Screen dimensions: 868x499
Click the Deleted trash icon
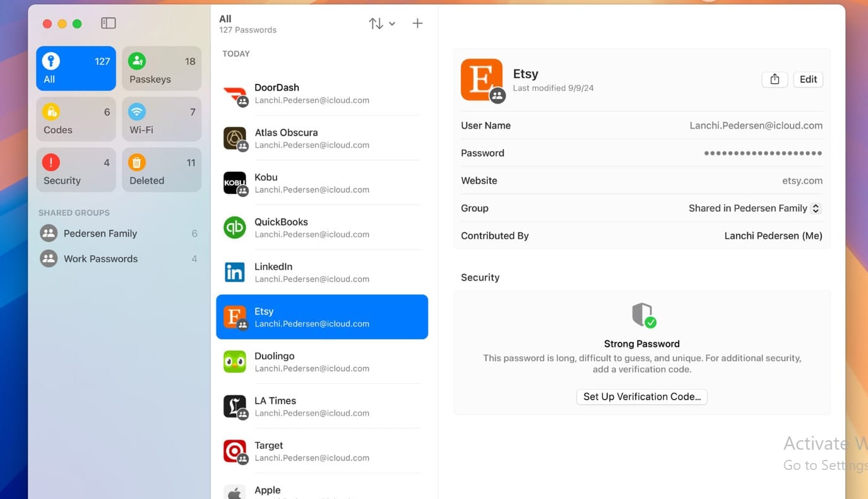tap(137, 162)
